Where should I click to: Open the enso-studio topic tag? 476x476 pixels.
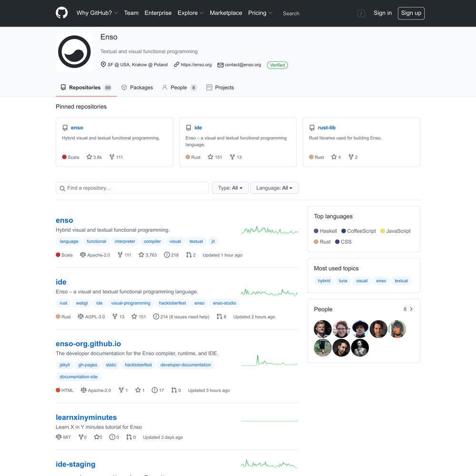click(x=224, y=303)
